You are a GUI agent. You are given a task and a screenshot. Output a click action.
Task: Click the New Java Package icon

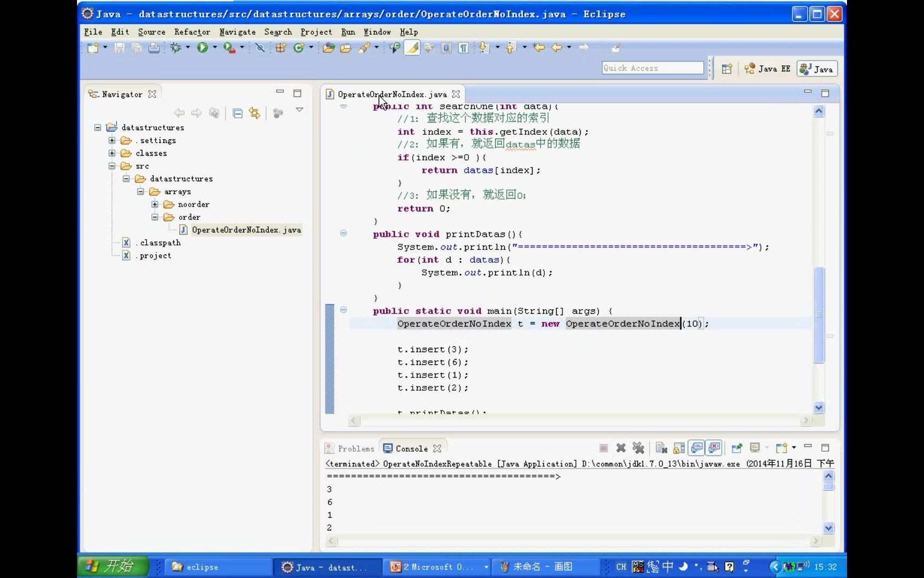(x=280, y=48)
